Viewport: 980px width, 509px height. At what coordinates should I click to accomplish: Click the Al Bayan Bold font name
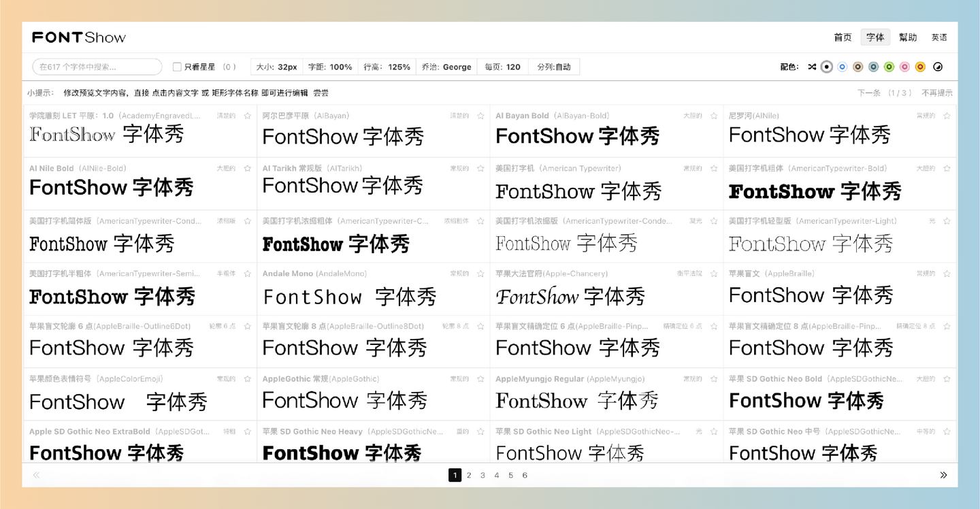(x=522, y=116)
